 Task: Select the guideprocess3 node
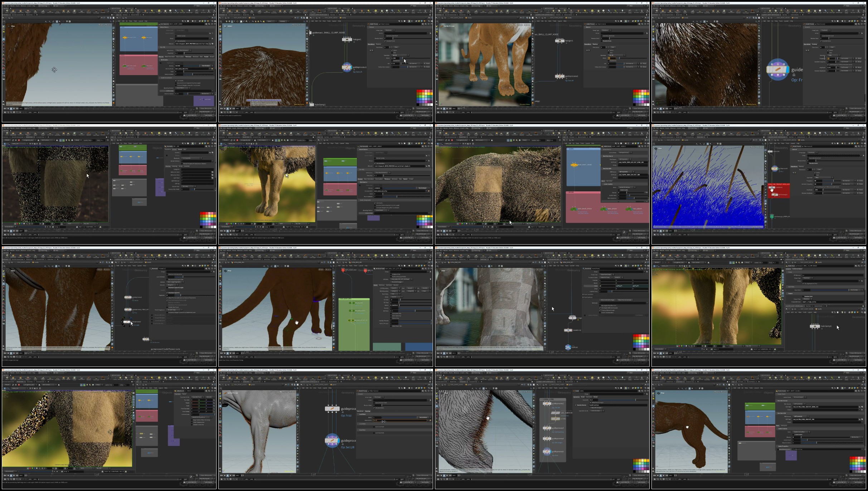tap(547, 428)
